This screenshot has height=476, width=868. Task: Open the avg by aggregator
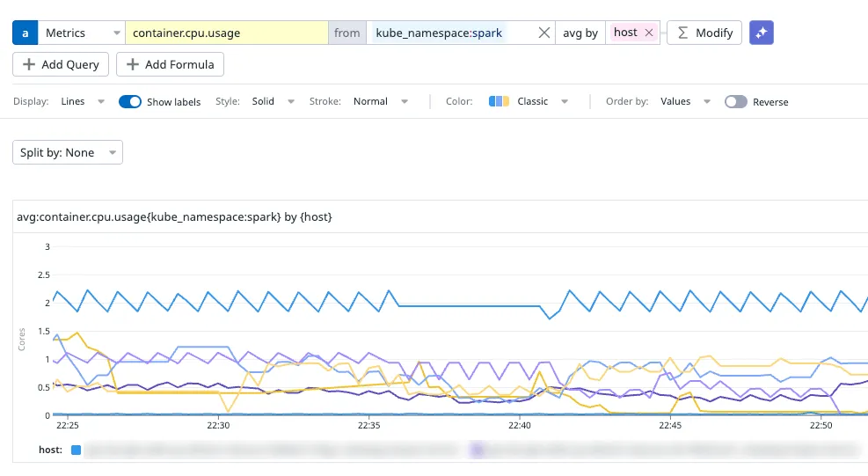coord(580,33)
